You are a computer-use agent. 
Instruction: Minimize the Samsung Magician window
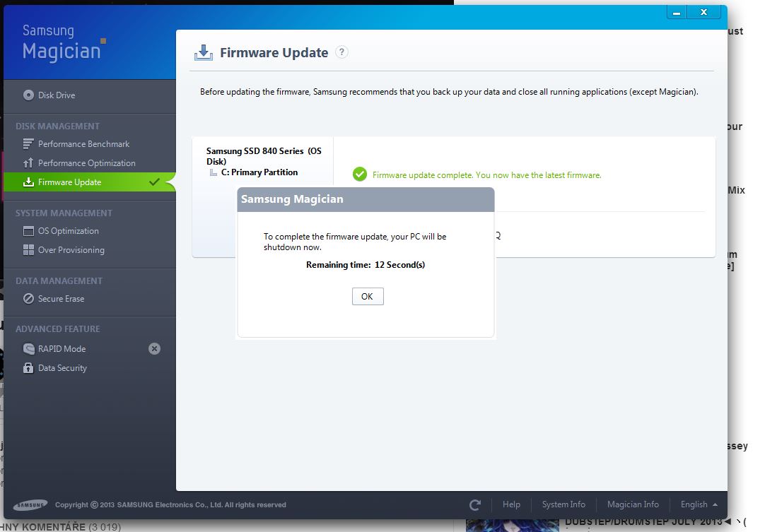pyautogui.click(x=676, y=12)
